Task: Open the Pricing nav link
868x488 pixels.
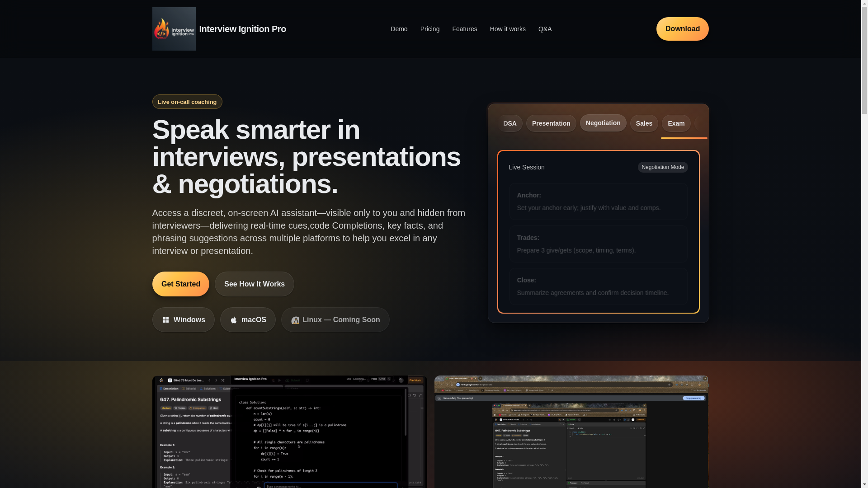Action: (429, 29)
